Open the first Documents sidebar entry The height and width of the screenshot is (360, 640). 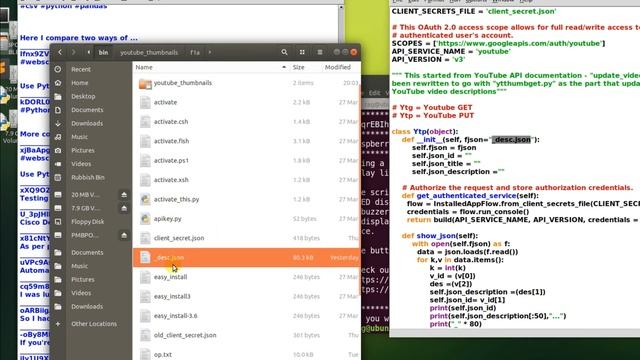tap(87, 110)
